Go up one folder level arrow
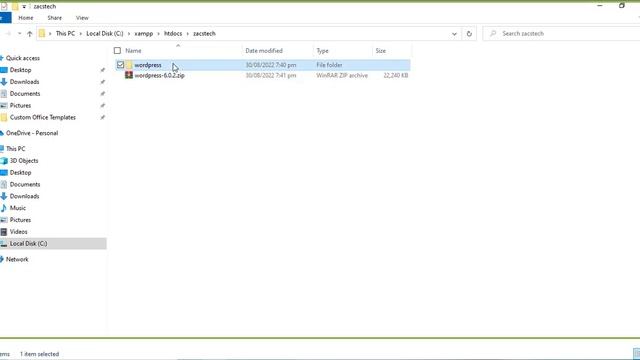The image size is (640, 360). point(29,34)
